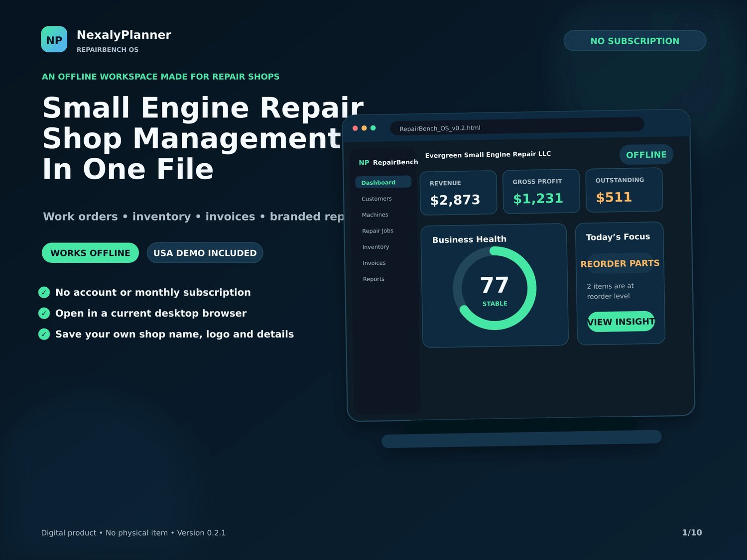Open the Dashboard sidebar item
The image size is (747, 560).
point(383,182)
